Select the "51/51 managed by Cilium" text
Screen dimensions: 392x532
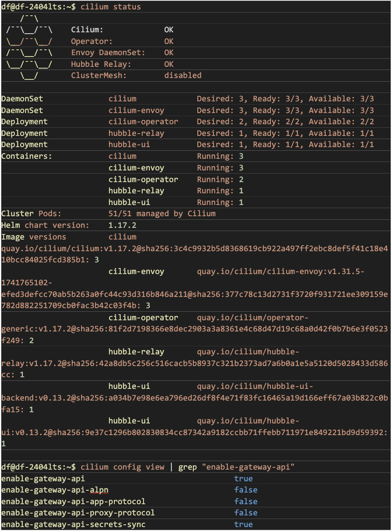[x=162, y=214]
